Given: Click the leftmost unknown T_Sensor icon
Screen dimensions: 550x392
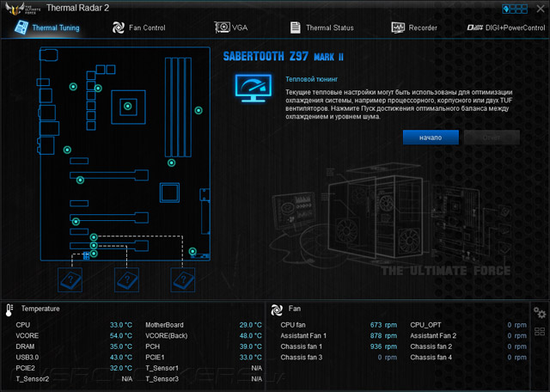Looking at the screenshot, I should (70, 280).
